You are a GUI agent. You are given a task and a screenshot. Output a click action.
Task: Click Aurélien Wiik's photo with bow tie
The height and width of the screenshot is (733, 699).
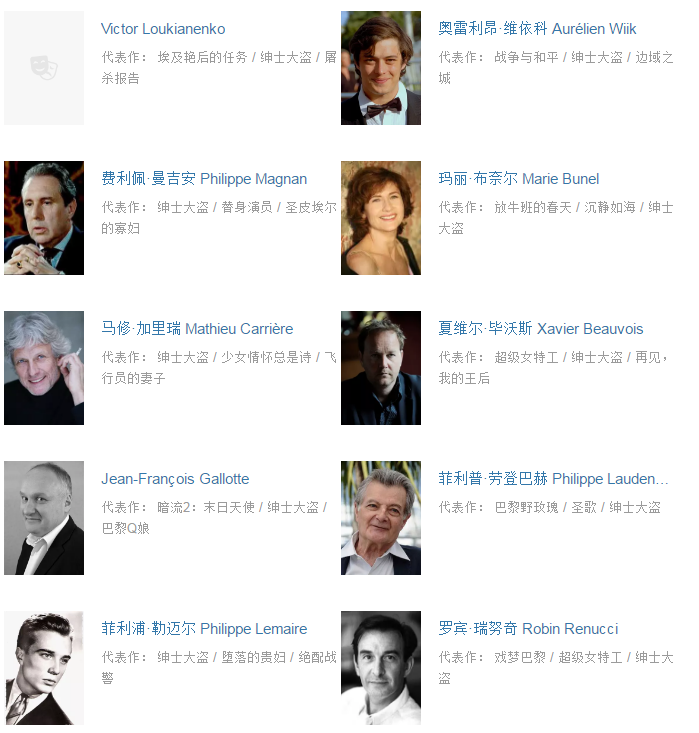coord(381,68)
